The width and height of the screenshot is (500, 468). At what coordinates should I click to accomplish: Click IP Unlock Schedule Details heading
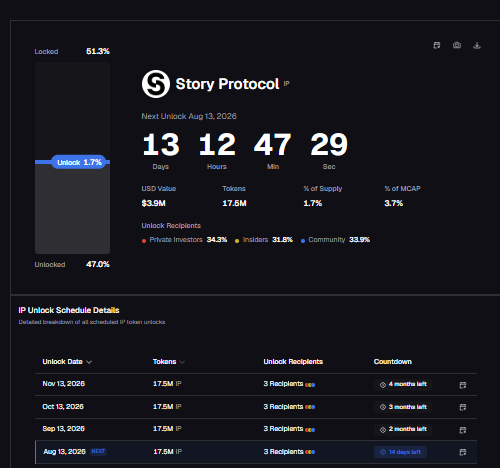[x=69, y=310]
